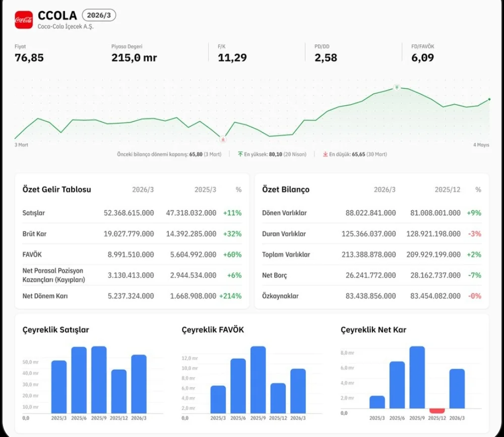The height and width of the screenshot is (437, 504).
Task: Click the 2025/12 column header in Özet Bilanço
Action: tap(448, 190)
